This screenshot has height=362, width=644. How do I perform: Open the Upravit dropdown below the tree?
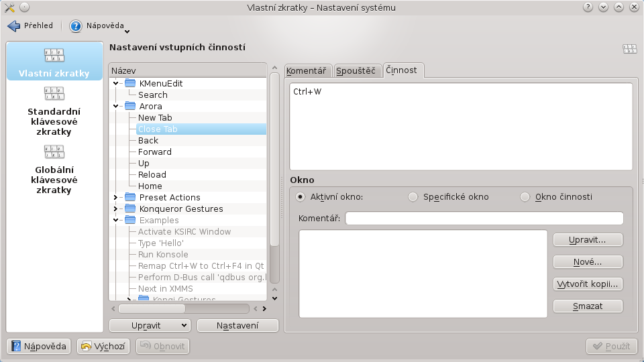click(x=150, y=325)
